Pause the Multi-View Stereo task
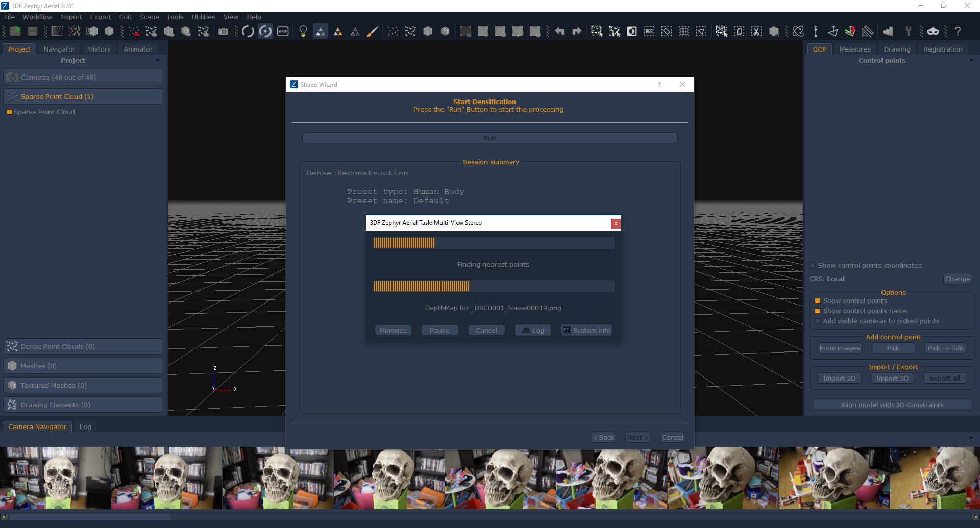 click(439, 330)
